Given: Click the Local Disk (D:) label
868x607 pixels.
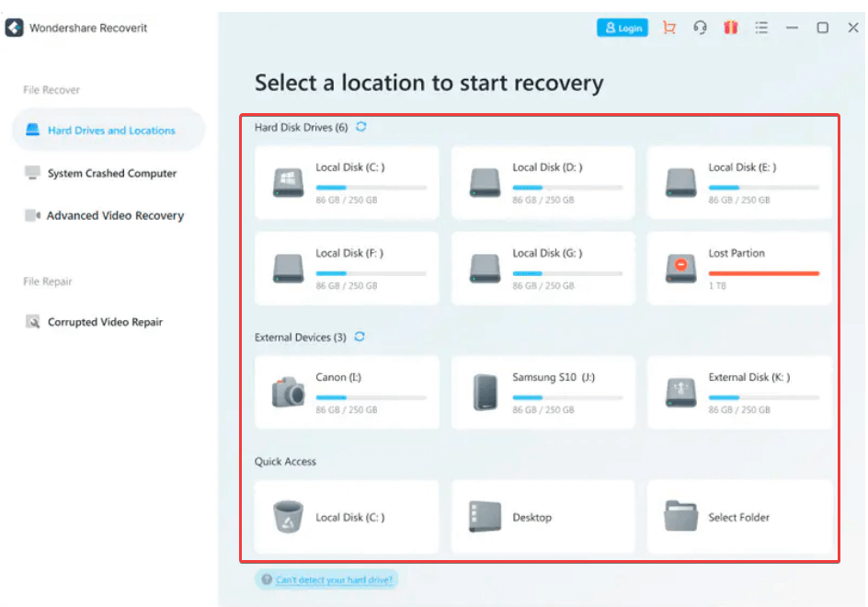Looking at the screenshot, I should coord(547,167).
